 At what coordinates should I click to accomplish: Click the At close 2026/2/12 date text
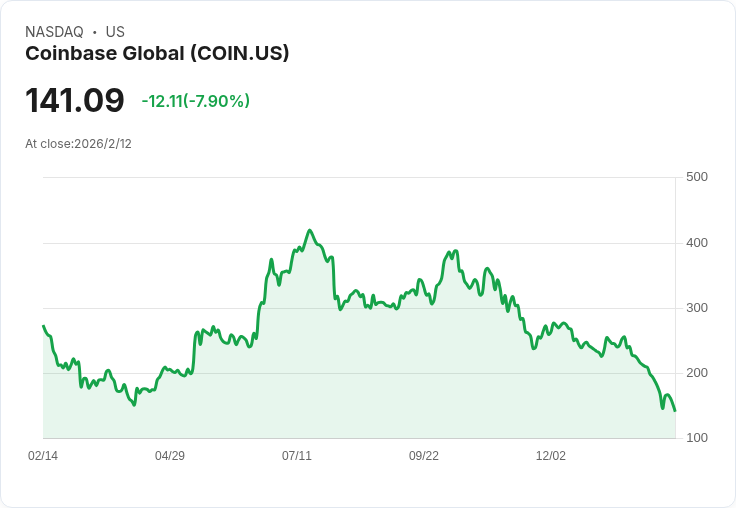click(78, 144)
